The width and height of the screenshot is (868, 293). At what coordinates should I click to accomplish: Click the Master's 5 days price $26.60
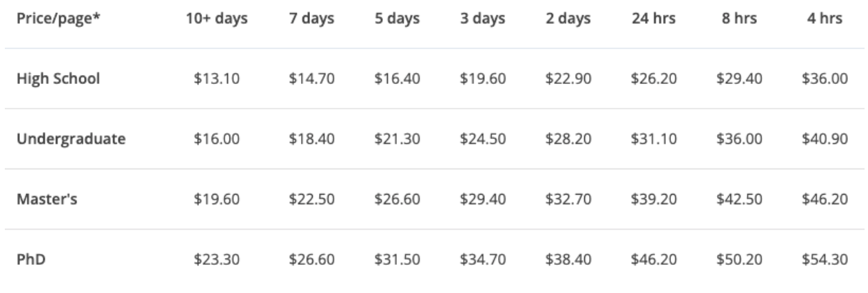(397, 199)
